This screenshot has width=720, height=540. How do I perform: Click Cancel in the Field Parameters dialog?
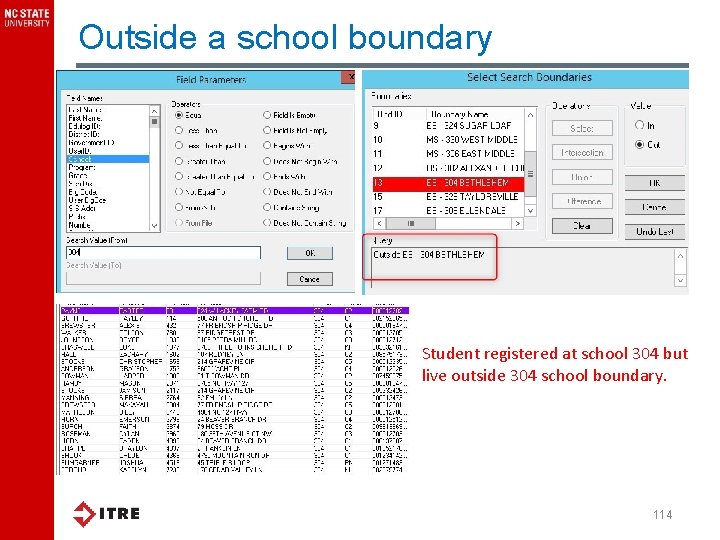pos(310,279)
